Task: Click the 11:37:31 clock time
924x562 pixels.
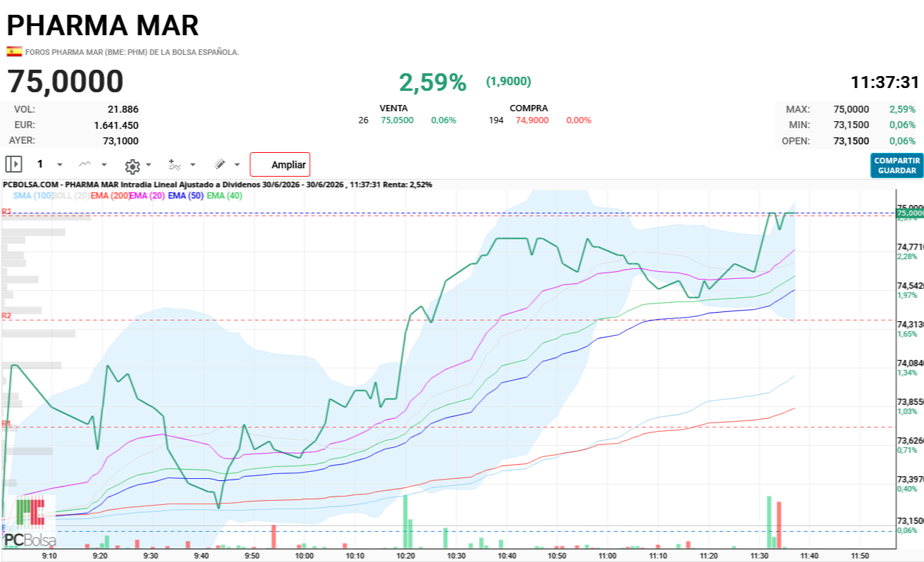Action: point(885,82)
